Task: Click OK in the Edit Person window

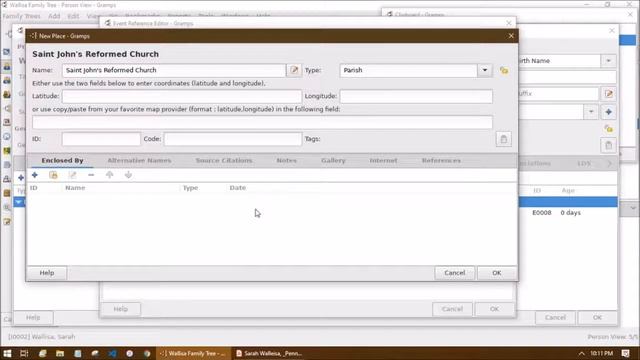Action: click(x=597, y=318)
